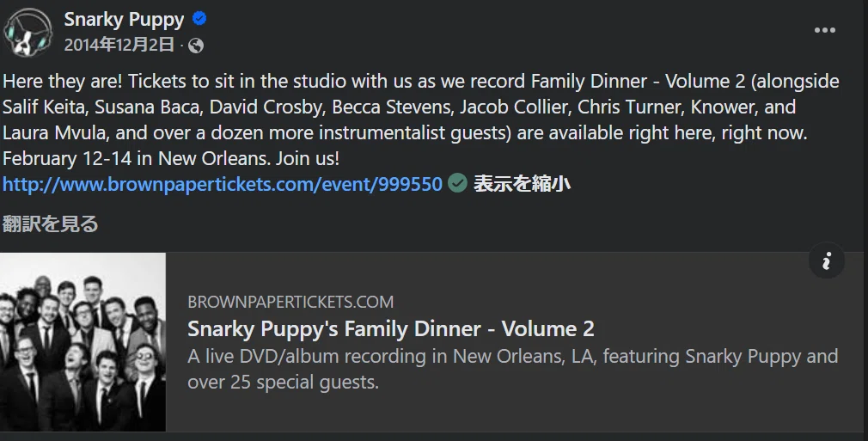Open the three-dots post options menu

(x=824, y=30)
